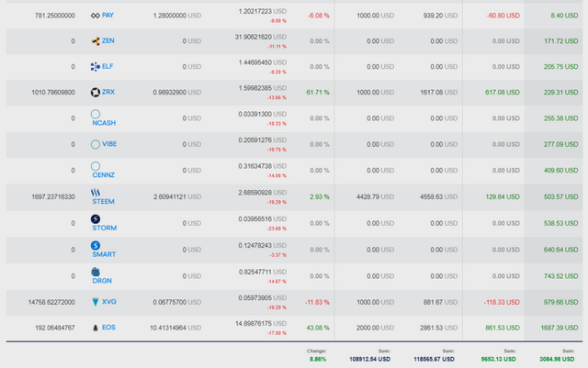
Task: Click the ZEN coin logo
Action: pos(96,41)
